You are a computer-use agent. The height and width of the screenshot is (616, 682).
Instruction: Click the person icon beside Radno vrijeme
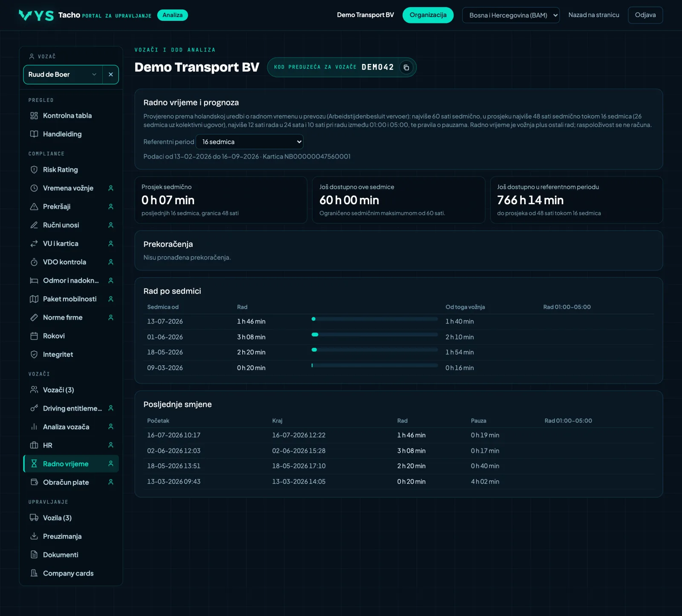click(x=111, y=464)
